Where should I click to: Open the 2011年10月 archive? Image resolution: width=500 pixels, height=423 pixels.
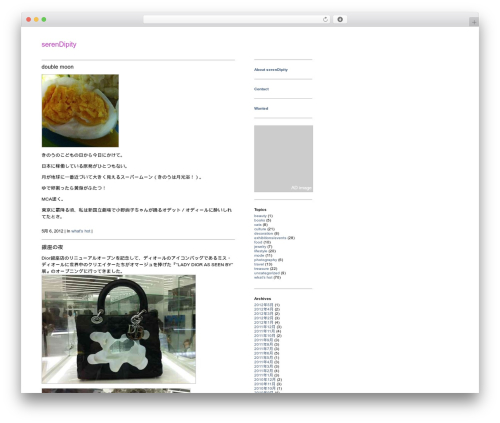pyautogui.click(x=265, y=336)
